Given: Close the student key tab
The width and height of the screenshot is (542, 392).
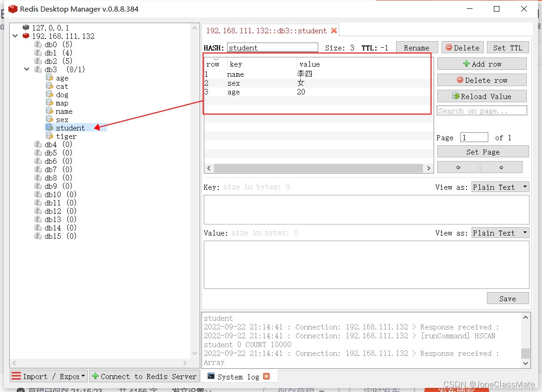Looking at the screenshot, I should click(334, 31).
